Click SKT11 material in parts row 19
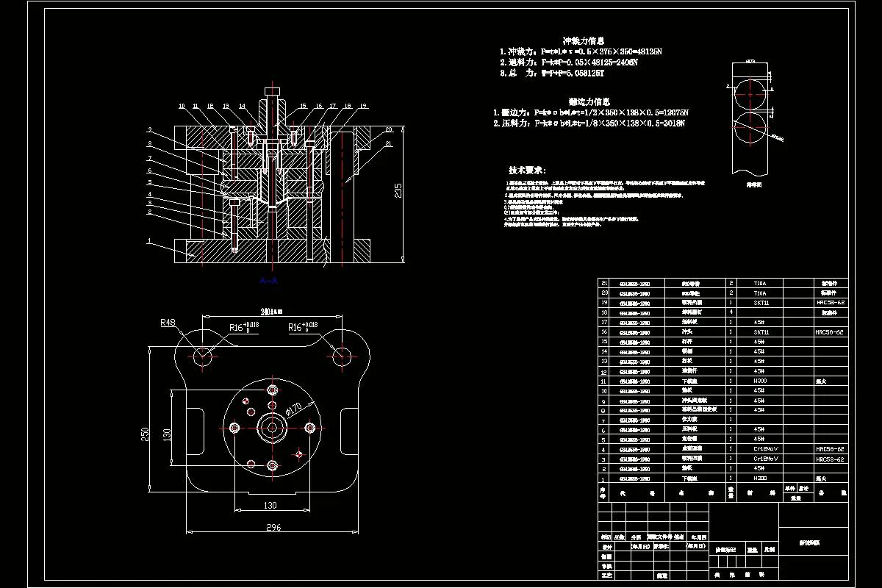 pos(761,302)
